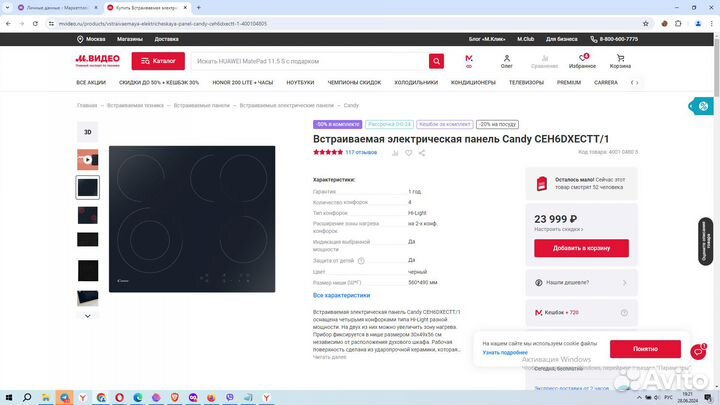
Task: Go to Candy breadcrumb
Action: [x=351, y=106]
